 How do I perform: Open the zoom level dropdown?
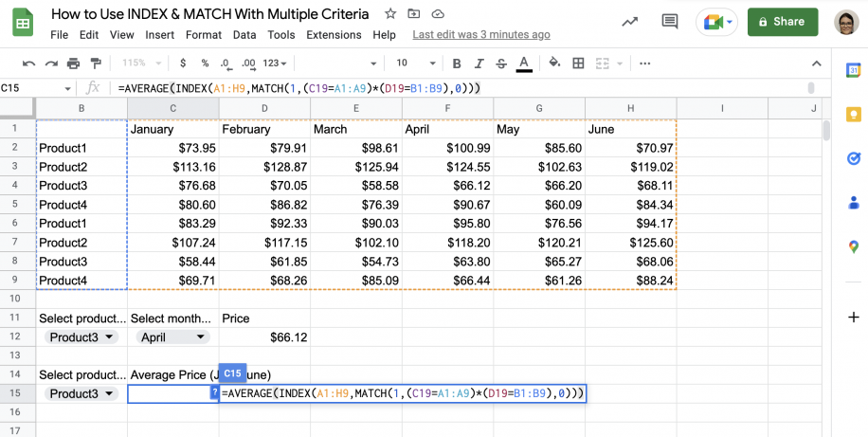[142, 64]
